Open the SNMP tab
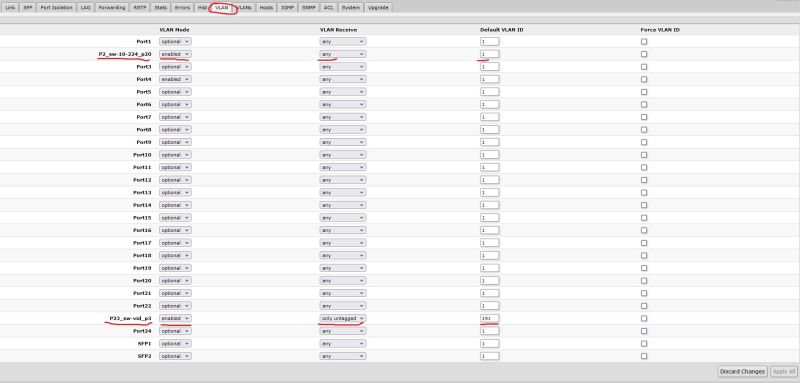 pyautogui.click(x=308, y=8)
